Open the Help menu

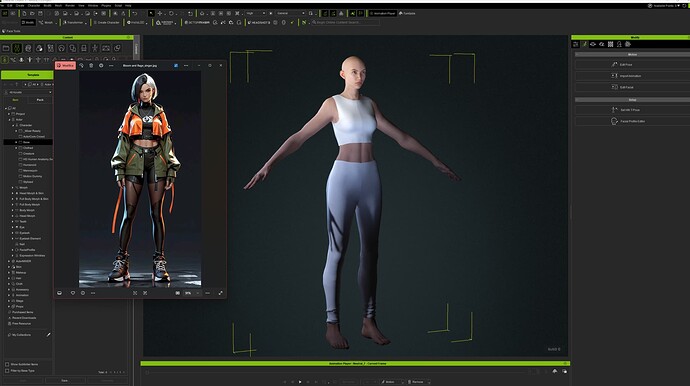click(x=128, y=6)
